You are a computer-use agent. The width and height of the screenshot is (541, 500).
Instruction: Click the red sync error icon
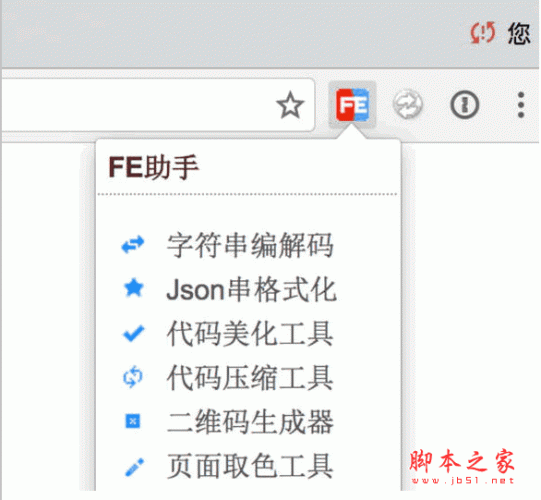pyautogui.click(x=483, y=33)
